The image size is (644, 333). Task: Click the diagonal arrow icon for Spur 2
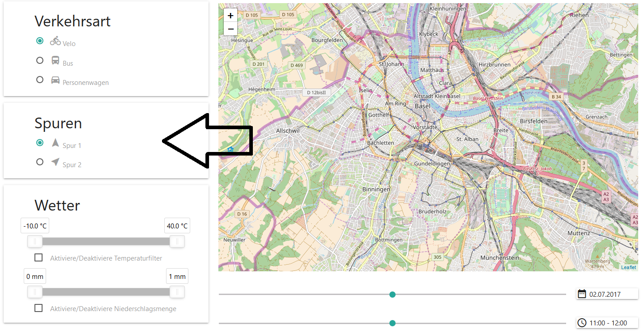coord(55,162)
